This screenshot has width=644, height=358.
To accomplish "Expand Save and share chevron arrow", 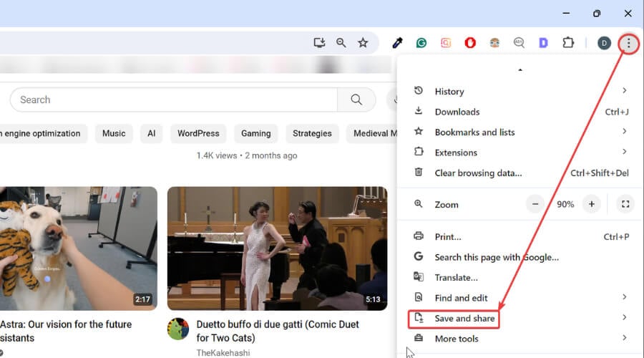I will pos(624,317).
